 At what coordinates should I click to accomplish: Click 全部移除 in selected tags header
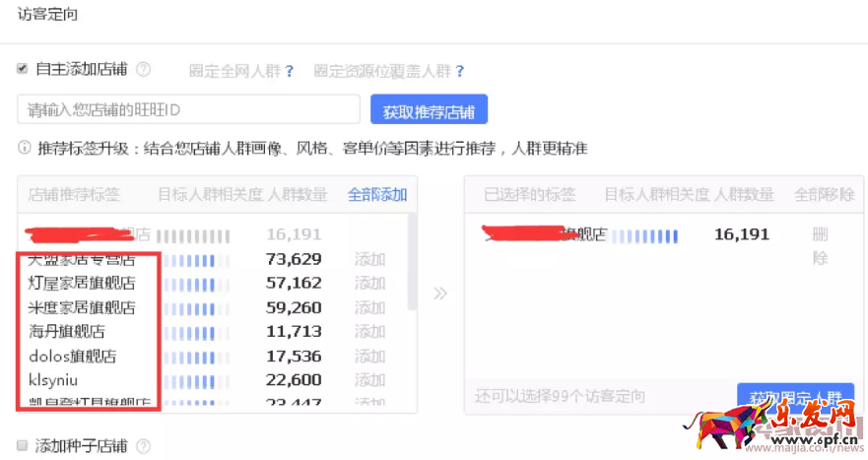click(824, 194)
